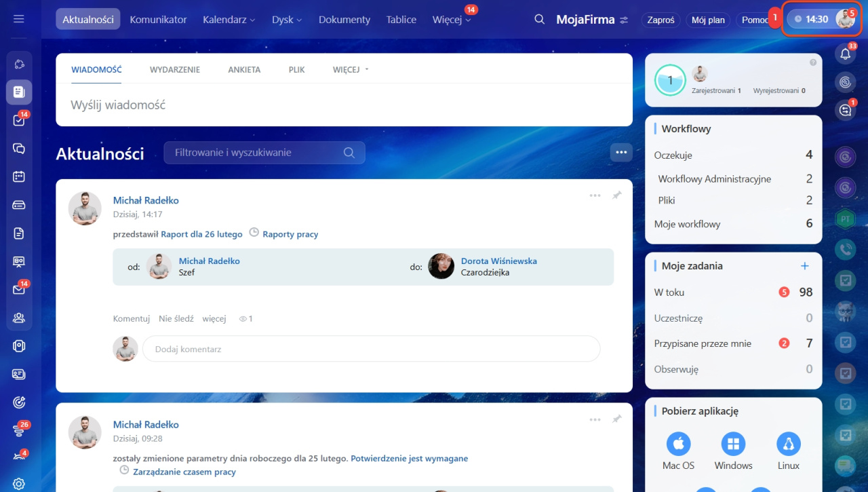This screenshot has width=868, height=492.
Task: Click the help question mark in attendance widget
Action: (813, 62)
